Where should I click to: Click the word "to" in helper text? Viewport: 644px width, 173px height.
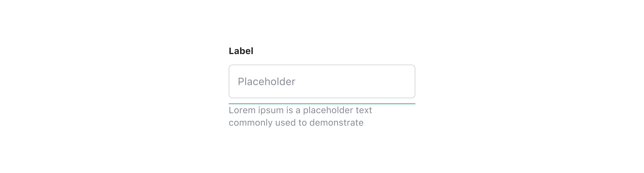pyautogui.click(x=303, y=123)
